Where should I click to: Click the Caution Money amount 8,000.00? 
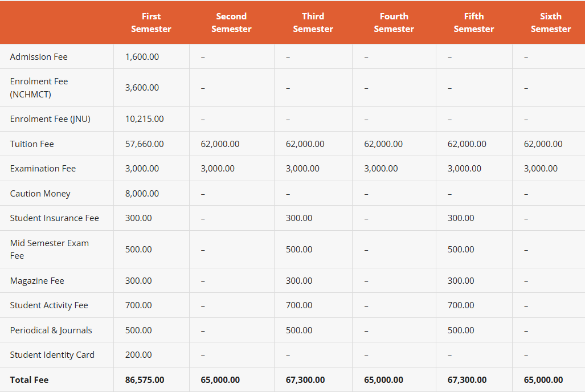[142, 194]
